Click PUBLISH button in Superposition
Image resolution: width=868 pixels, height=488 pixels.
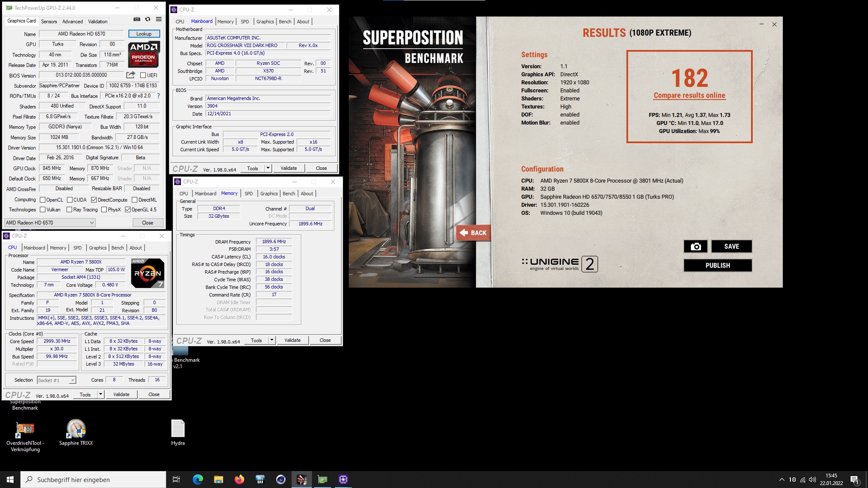click(x=718, y=266)
